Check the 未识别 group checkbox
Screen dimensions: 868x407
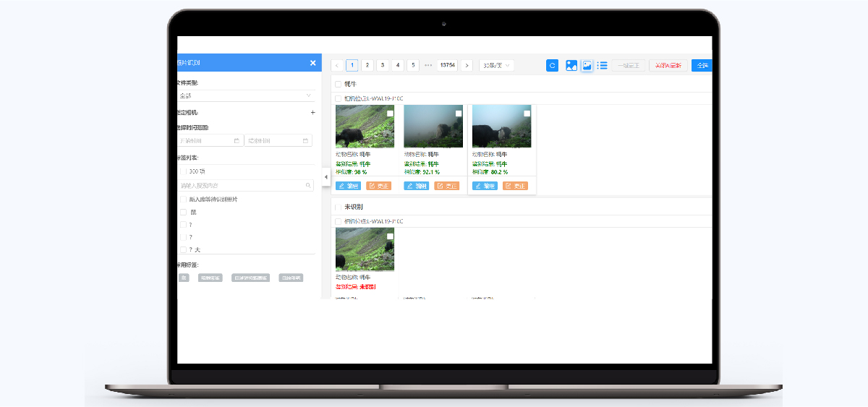338,207
